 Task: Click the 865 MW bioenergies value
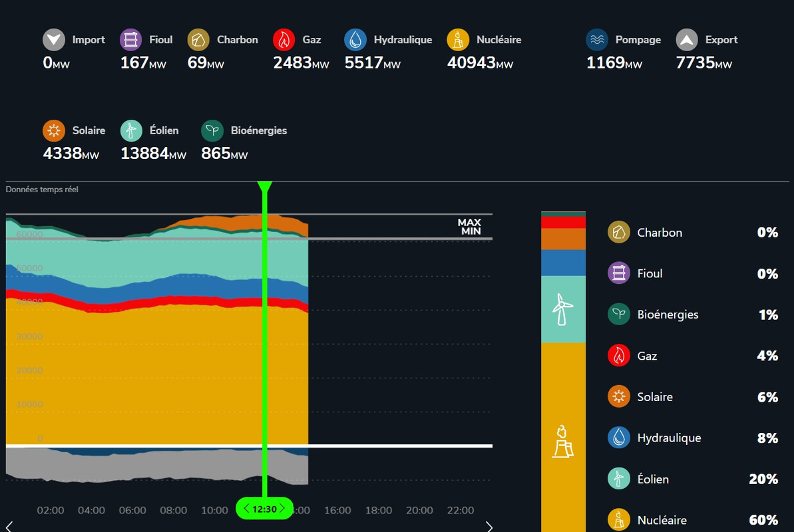click(224, 154)
